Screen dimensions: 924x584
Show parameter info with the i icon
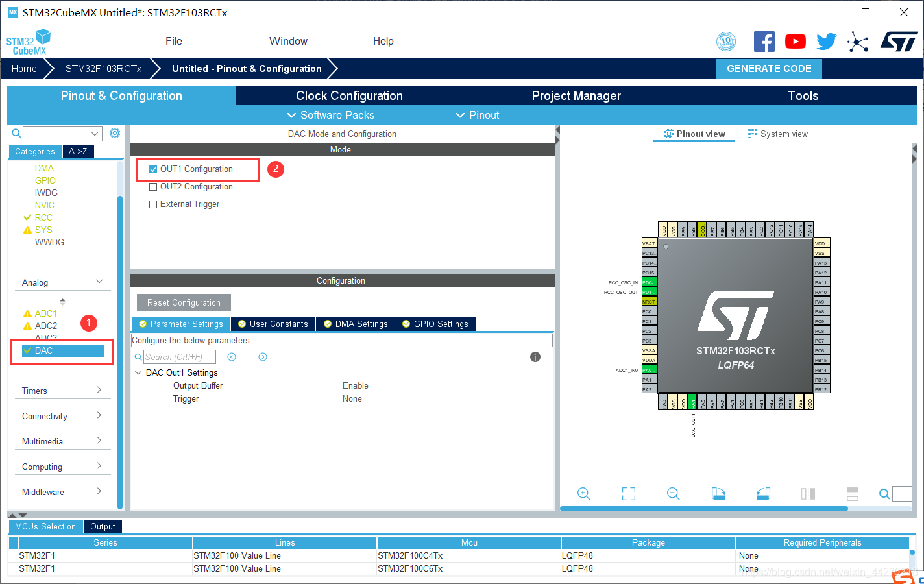click(535, 357)
